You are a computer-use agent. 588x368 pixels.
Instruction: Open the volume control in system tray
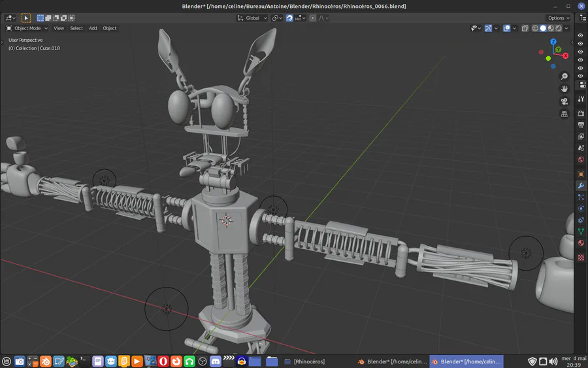coord(553,361)
